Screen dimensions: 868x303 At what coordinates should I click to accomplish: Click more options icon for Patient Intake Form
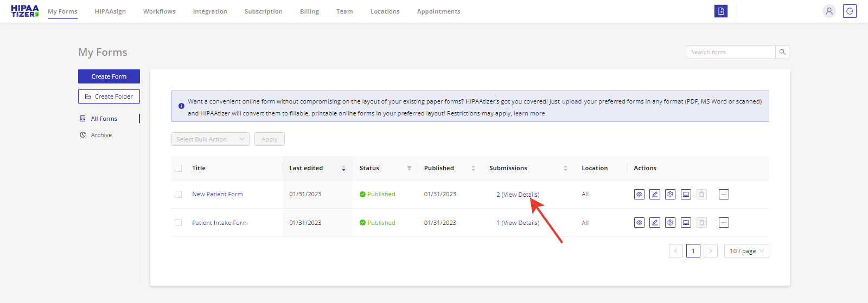[724, 223]
